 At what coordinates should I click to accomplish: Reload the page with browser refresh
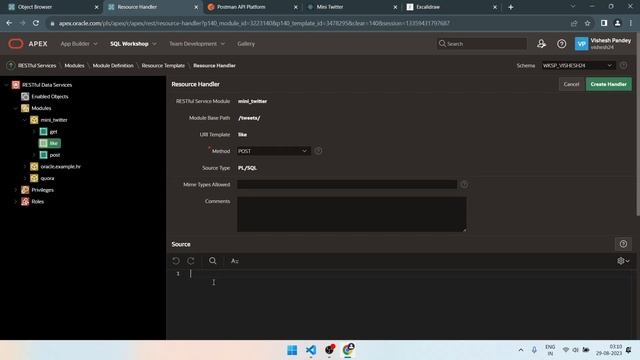click(x=36, y=23)
